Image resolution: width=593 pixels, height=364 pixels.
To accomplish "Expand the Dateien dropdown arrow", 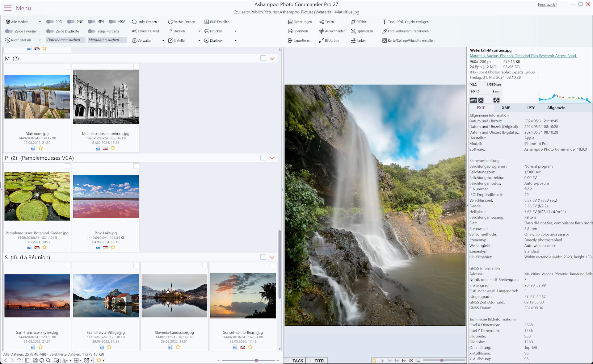I will 199,31.
